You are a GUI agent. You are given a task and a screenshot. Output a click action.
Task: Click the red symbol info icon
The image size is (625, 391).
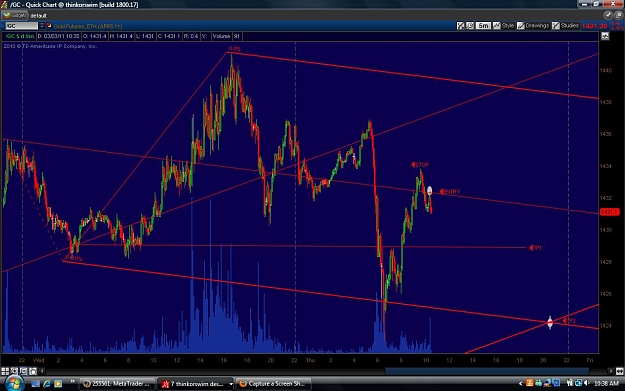pyautogui.click(x=49, y=26)
